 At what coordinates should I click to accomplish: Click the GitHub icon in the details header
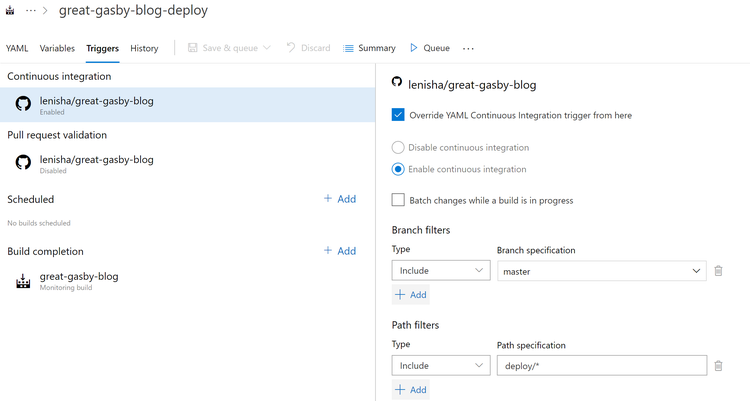[397, 81]
